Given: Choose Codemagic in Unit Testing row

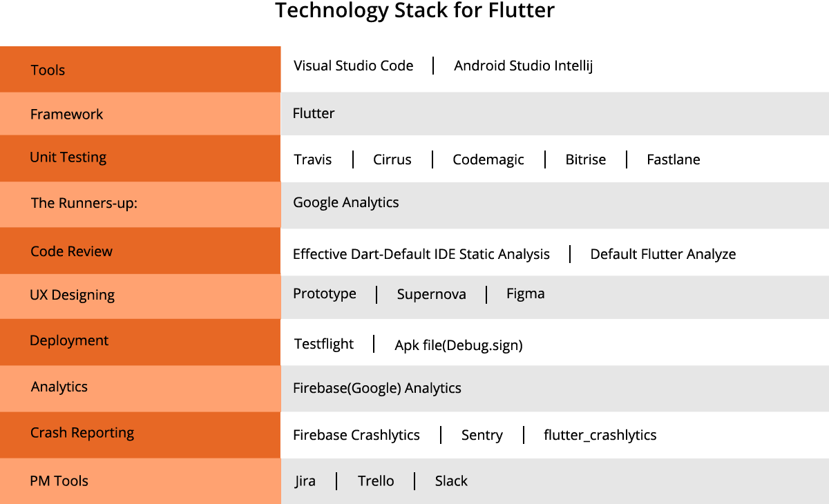Looking at the screenshot, I should [x=488, y=159].
